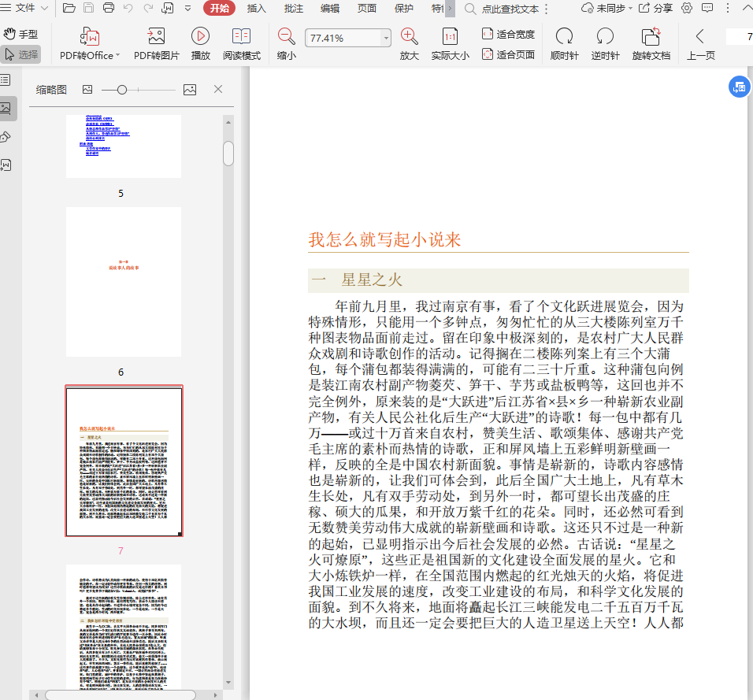
Task: Redo the last action
Action: point(148,8)
